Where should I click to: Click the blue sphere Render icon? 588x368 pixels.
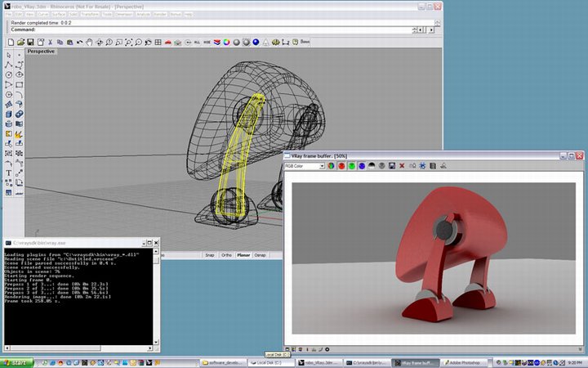(256, 42)
